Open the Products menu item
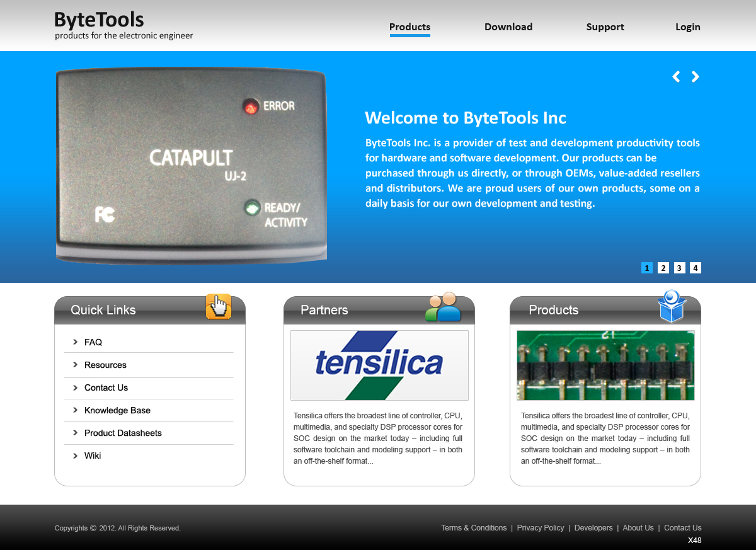The height and width of the screenshot is (550, 756). 409,27
